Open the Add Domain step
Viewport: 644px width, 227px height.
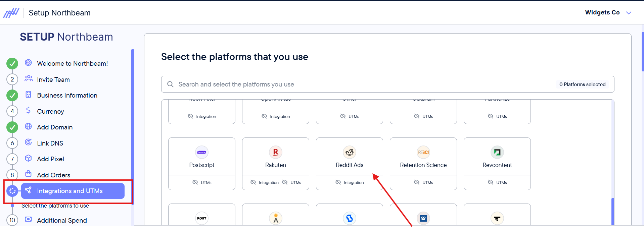(x=55, y=127)
